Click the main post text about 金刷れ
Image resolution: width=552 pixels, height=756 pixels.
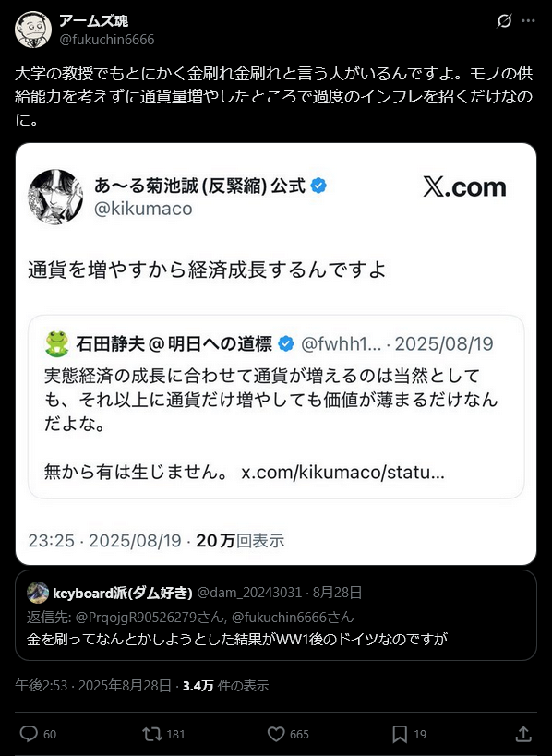(x=274, y=96)
